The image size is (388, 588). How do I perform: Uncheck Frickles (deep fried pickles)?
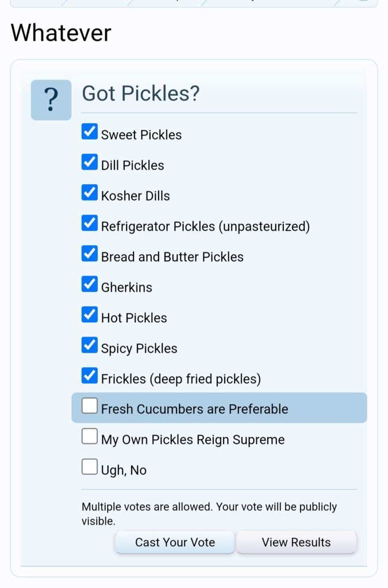89,376
